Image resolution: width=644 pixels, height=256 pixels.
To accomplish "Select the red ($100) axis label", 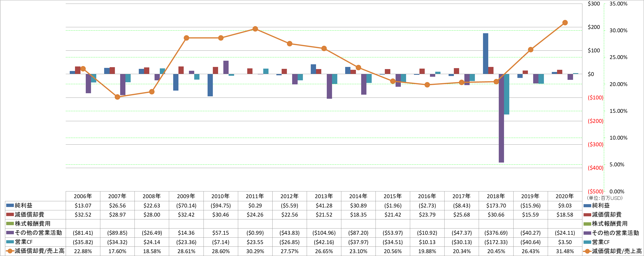I will [595, 98].
